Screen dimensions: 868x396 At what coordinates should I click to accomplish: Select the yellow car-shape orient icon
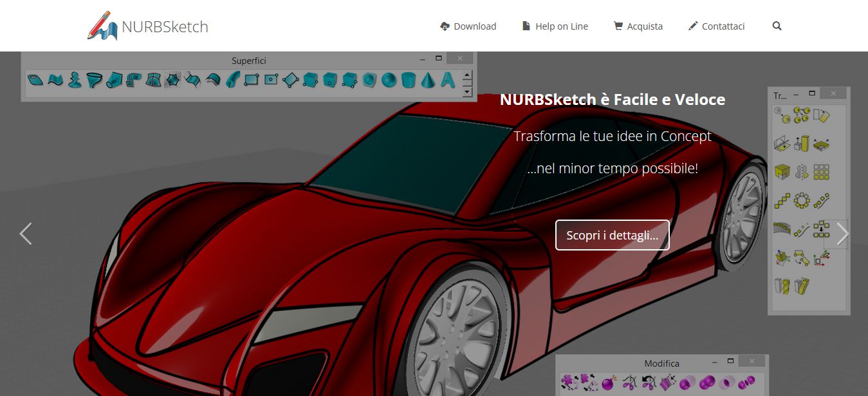(802, 258)
